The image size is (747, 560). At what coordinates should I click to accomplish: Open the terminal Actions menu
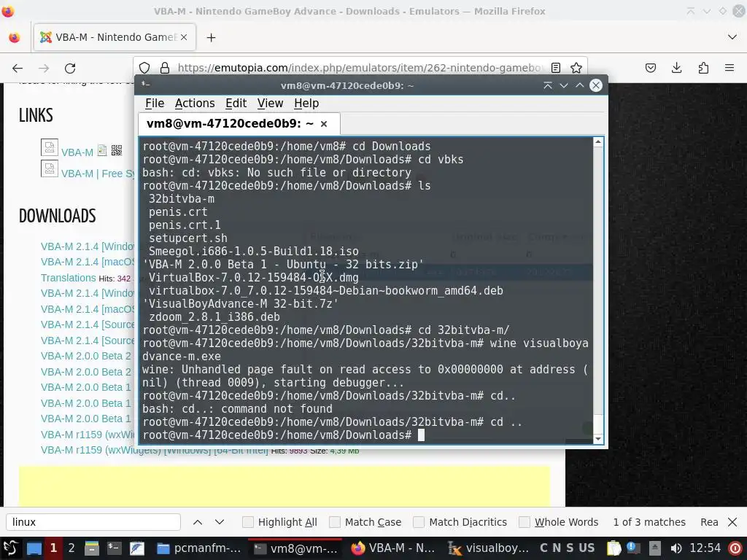click(194, 104)
